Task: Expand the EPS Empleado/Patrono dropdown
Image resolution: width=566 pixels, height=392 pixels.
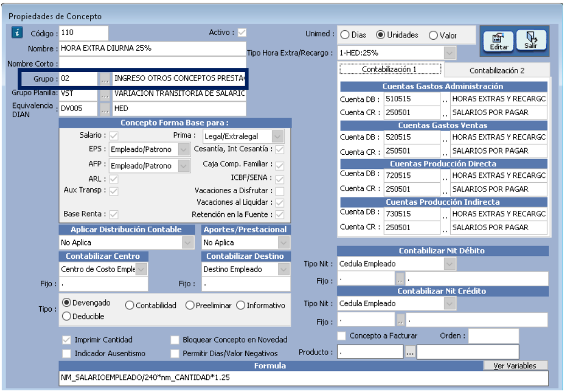Action: click(x=184, y=149)
